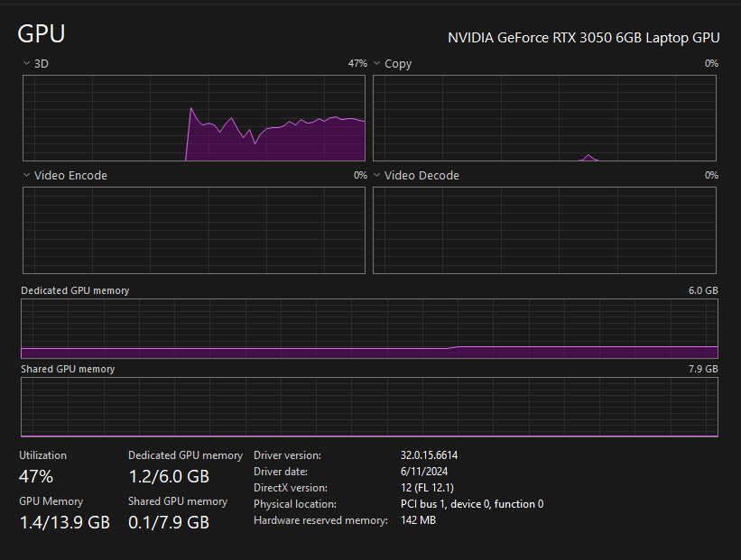Viewport: 741px width, 560px height.
Task: Click the GPU Memory label
Action: (x=51, y=501)
